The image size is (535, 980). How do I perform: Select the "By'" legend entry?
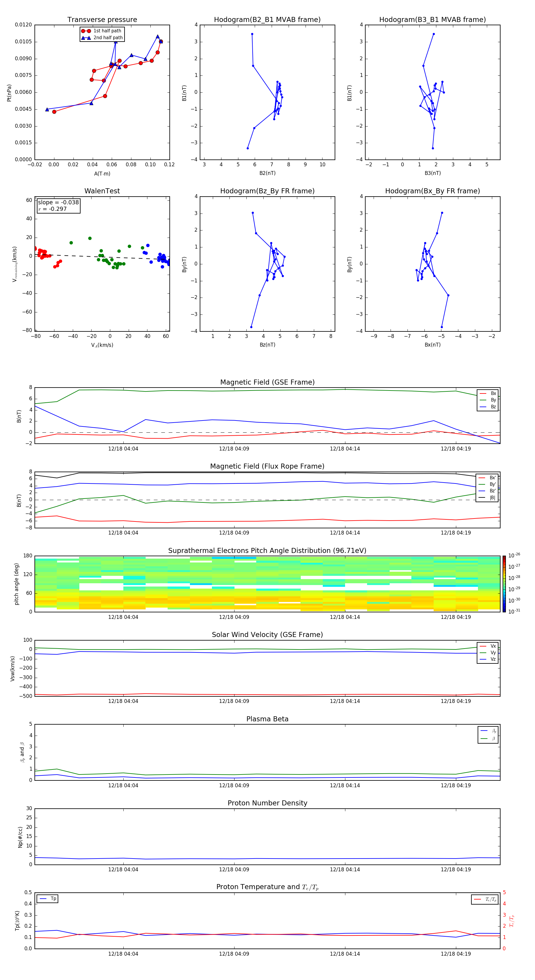487,484
